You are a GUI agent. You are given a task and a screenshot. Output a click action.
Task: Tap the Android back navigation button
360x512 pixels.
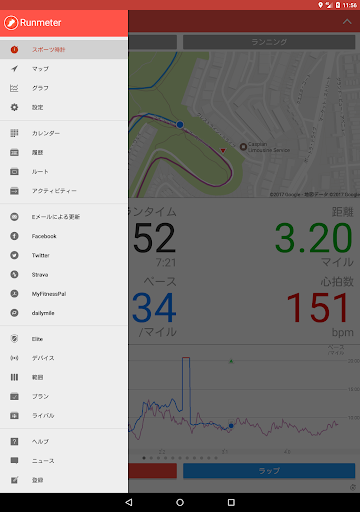[129, 502]
